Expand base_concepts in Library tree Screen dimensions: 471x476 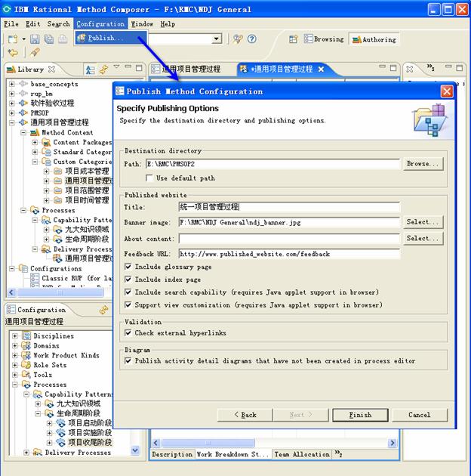coord(11,84)
